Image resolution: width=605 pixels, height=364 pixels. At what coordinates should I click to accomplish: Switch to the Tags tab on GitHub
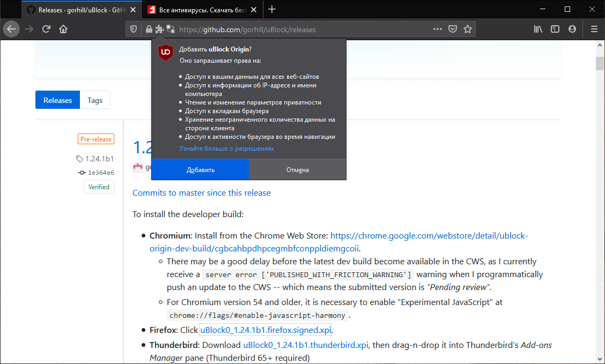94,100
